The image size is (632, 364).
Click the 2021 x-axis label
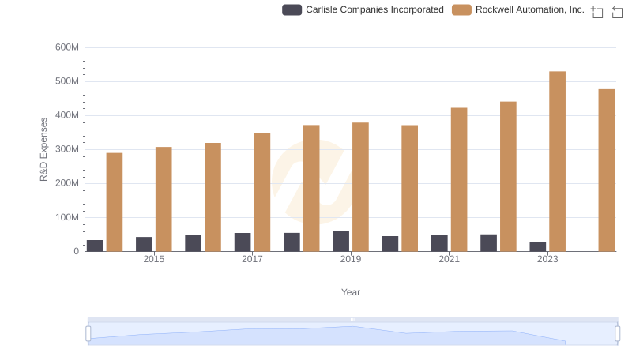click(x=449, y=259)
